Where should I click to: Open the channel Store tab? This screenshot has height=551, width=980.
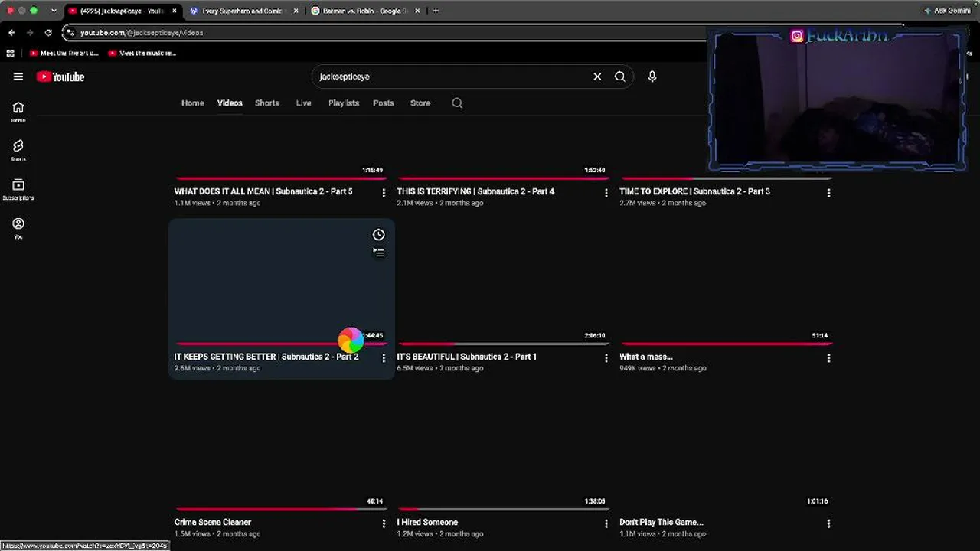(x=420, y=103)
